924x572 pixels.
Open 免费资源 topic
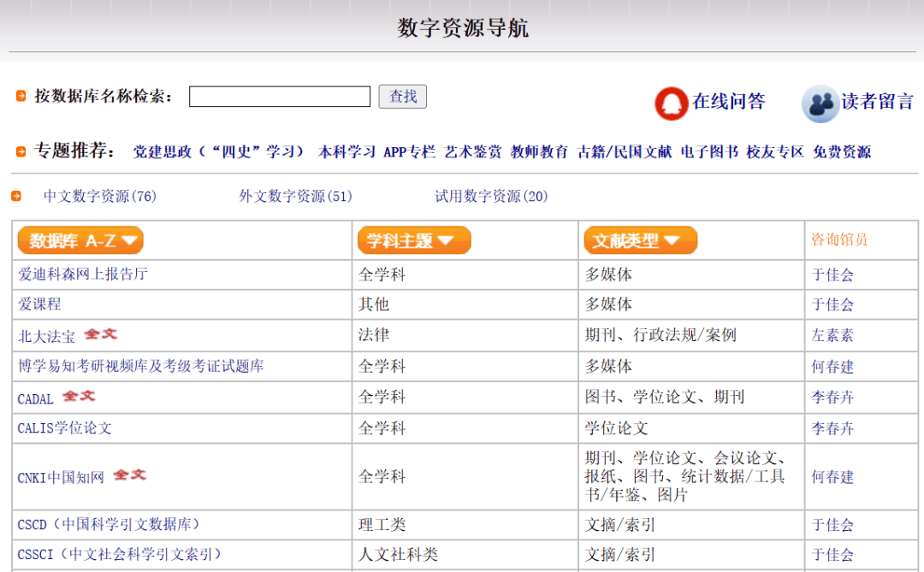pyautogui.click(x=842, y=152)
